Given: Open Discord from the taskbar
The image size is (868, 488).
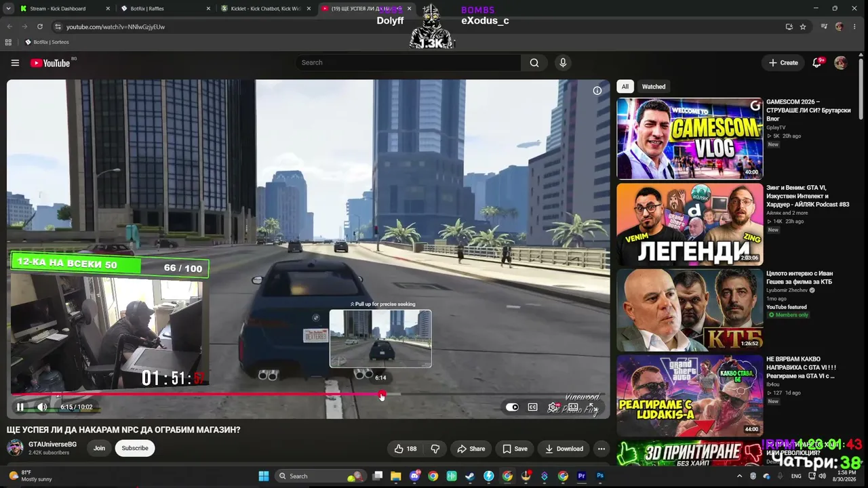Looking at the screenshot, I should (415, 476).
